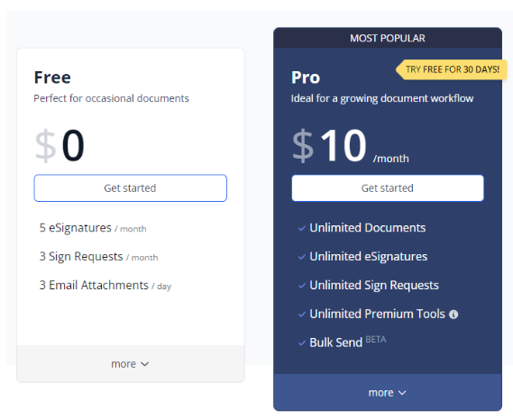Click the Unlimited Sign Requests feature

pos(374,286)
